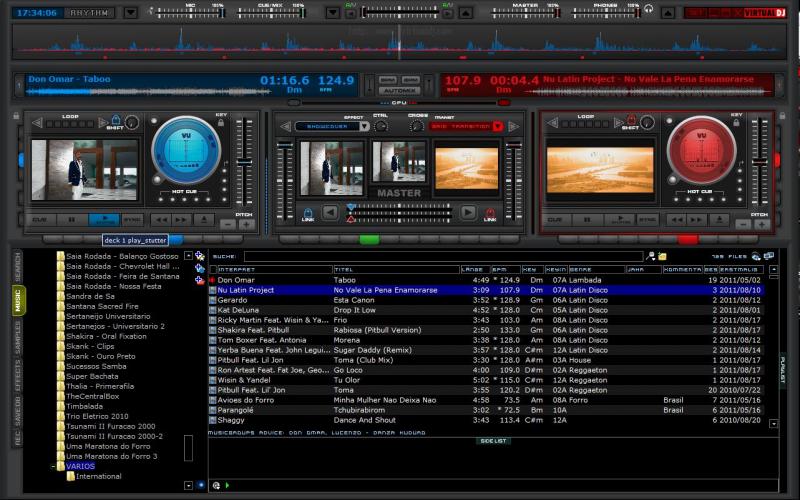800x500 pixels.
Task: Click the search (Suche) input field
Action: pyautogui.click(x=443, y=256)
